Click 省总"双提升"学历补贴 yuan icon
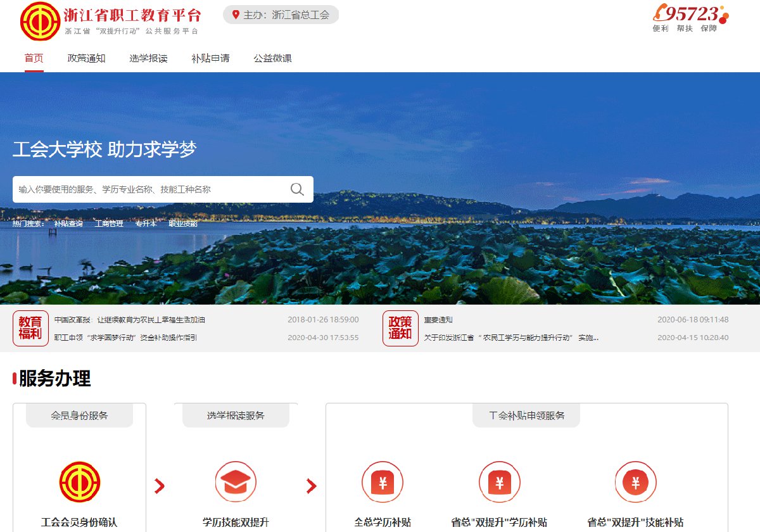Image resolution: width=760 pixels, height=532 pixels. point(499,482)
